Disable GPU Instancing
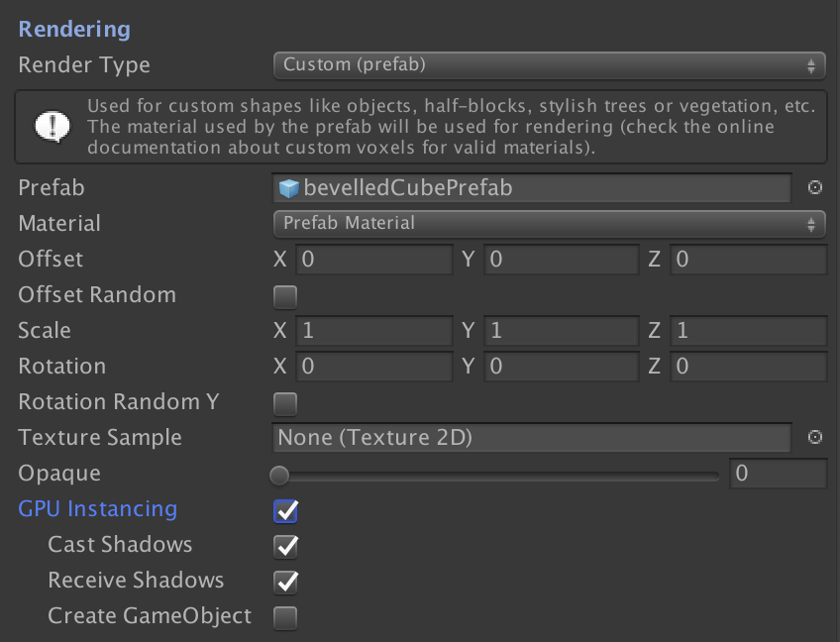840x642 pixels. pyautogui.click(x=284, y=510)
